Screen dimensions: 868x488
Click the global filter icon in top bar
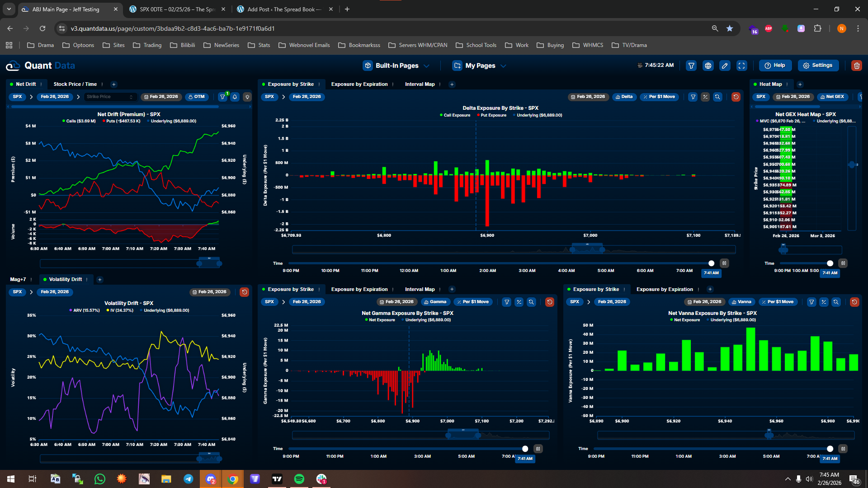pyautogui.click(x=691, y=66)
